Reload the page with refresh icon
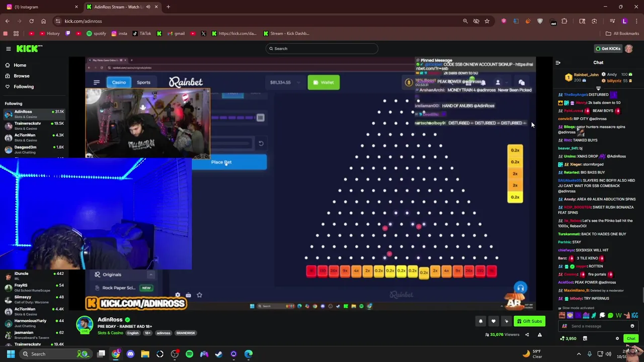644x362 pixels. coord(31,21)
